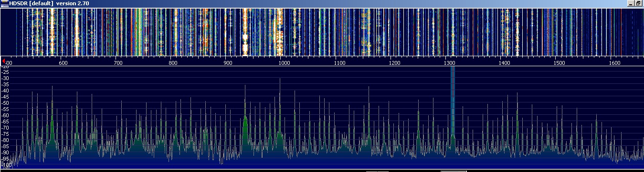
Task: Select the red triangle marker on frequency scale
Action: point(4,61)
